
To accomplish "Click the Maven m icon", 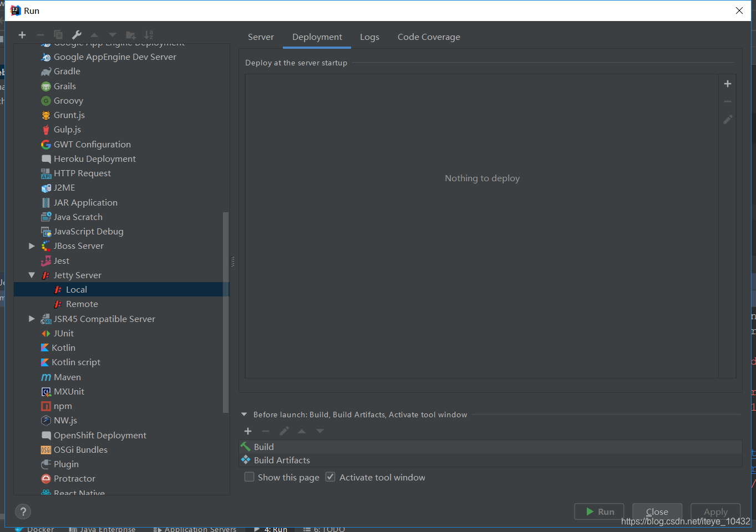I will click(46, 377).
